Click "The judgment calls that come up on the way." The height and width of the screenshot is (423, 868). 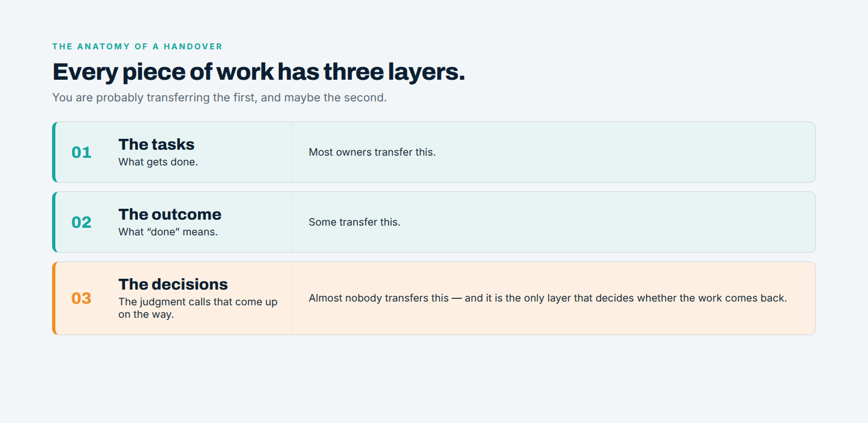pos(198,308)
